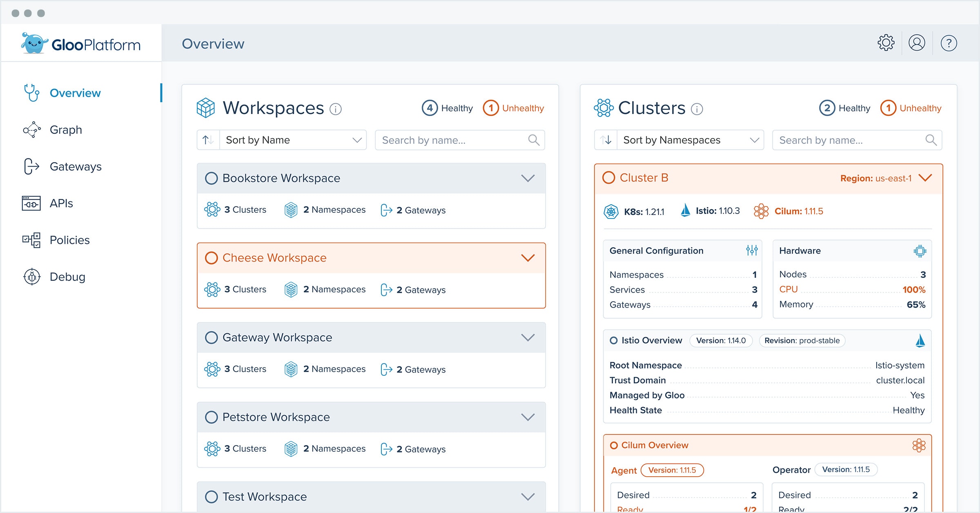Toggle Workspaces sort direction arrows
This screenshot has height=513, width=980.
(x=208, y=140)
